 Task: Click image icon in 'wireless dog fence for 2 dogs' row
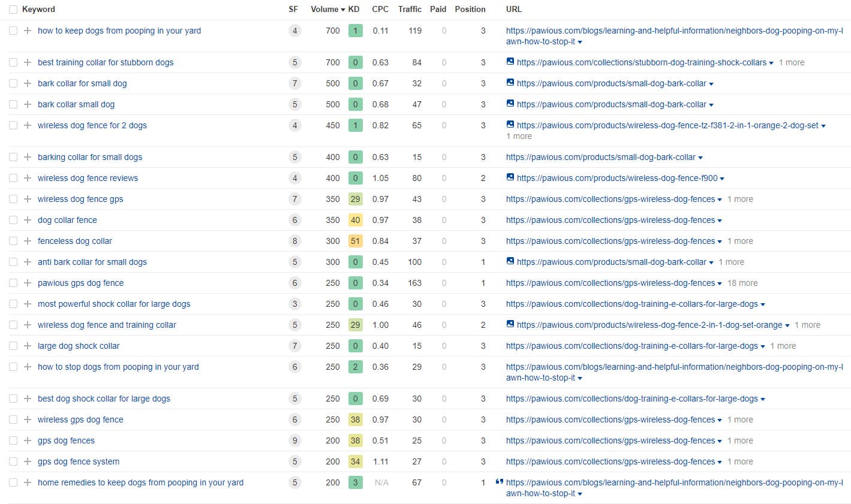(510, 125)
